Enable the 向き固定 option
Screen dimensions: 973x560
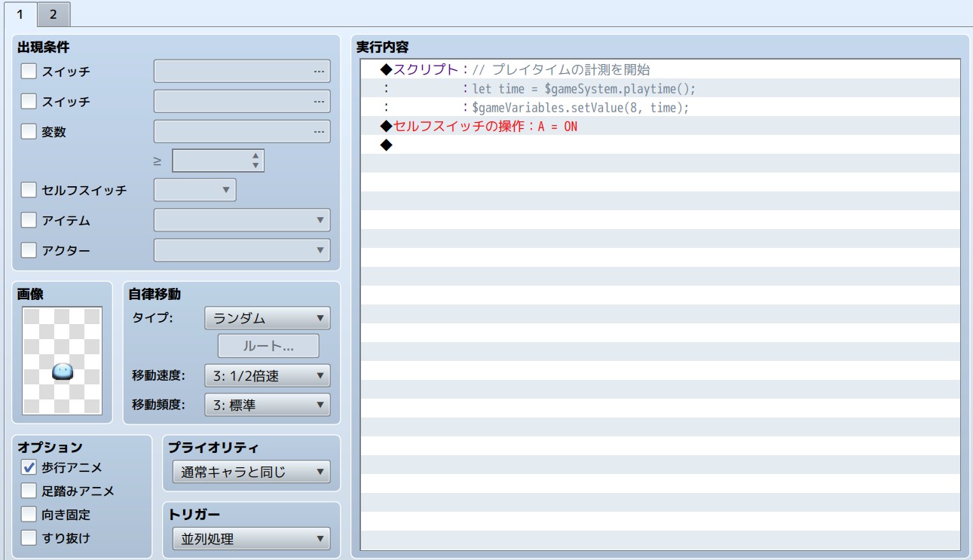29,515
